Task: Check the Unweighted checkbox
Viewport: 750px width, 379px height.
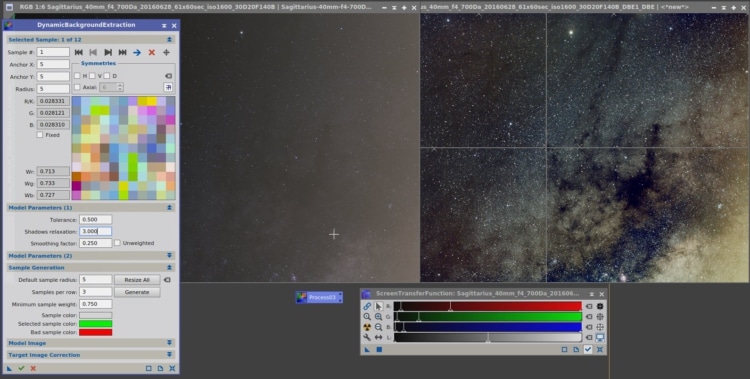Action: click(x=117, y=243)
